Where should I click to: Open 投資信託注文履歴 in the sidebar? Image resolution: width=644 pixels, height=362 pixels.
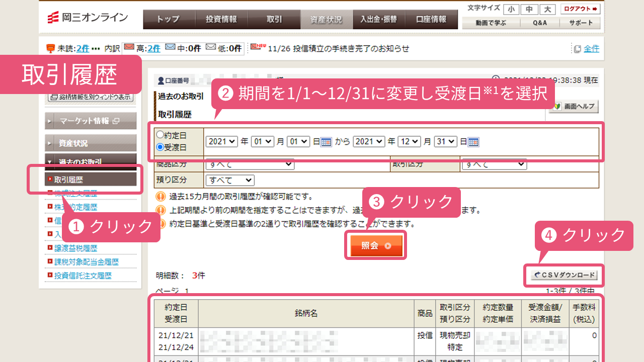point(83,276)
